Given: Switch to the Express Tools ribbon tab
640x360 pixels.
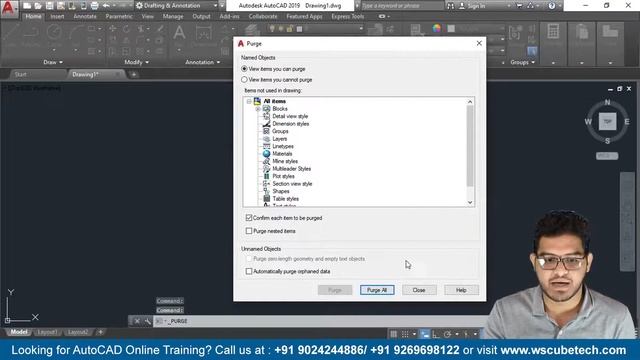Looking at the screenshot, I should pyautogui.click(x=347, y=17).
